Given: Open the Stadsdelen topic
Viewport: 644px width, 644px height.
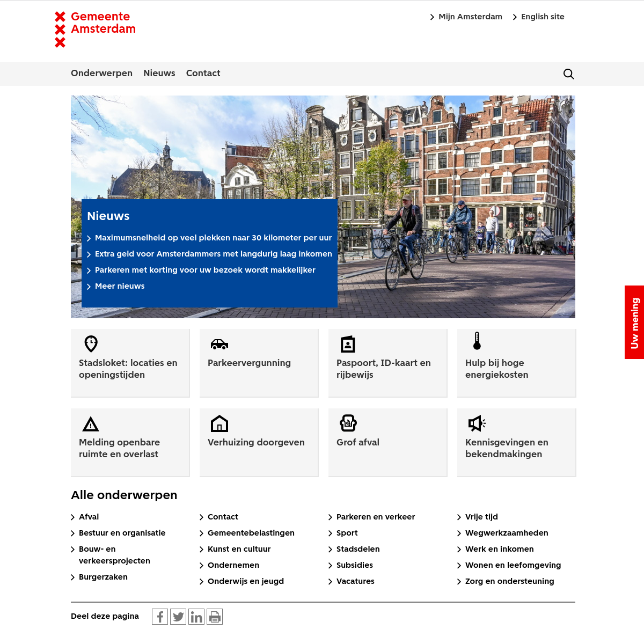Looking at the screenshot, I should 354,549.
